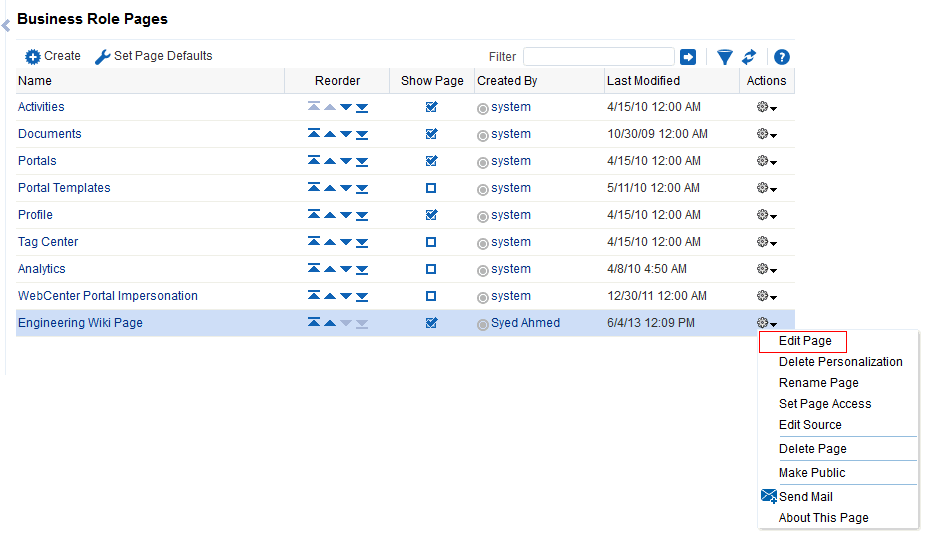Move Engineering Wiki Page to the top
The height and width of the screenshot is (547, 938).
pyautogui.click(x=313, y=322)
